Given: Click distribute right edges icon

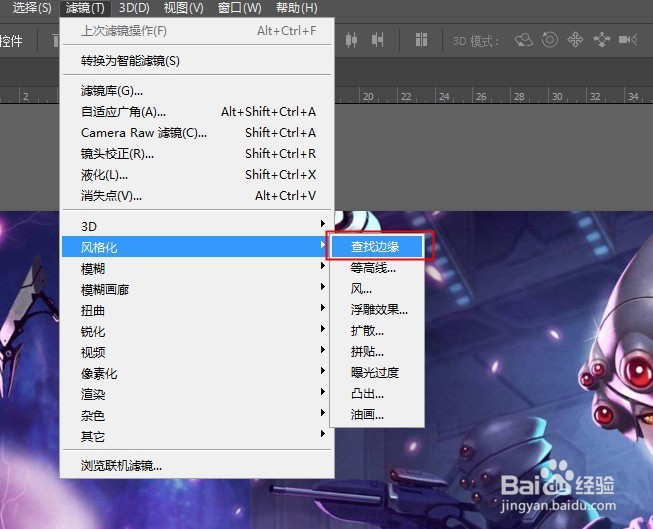Looking at the screenshot, I should (x=377, y=40).
